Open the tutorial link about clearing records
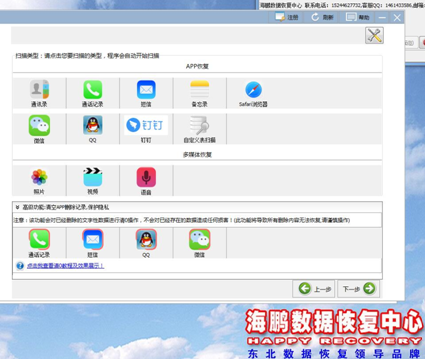The height and width of the screenshot is (360, 427). [x=65, y=266]
